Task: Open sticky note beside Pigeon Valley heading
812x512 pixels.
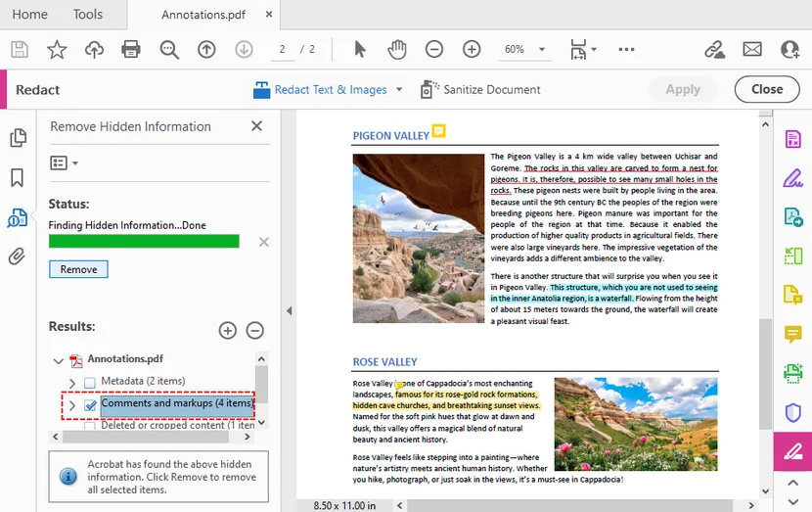Action: (x=438, y=130)
